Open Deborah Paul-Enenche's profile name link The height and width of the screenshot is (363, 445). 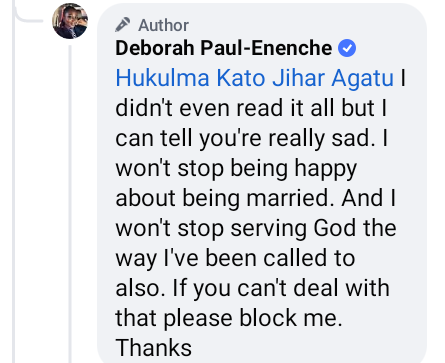coord(223,48)
